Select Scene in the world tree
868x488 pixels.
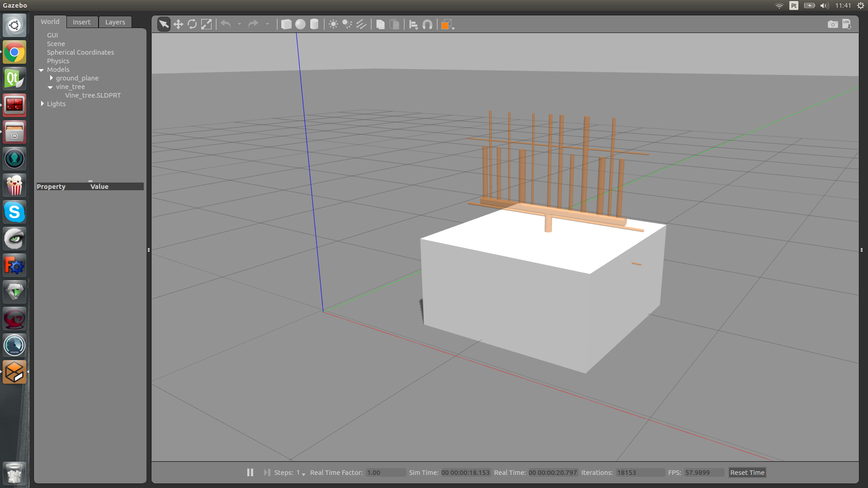[56, 44]
